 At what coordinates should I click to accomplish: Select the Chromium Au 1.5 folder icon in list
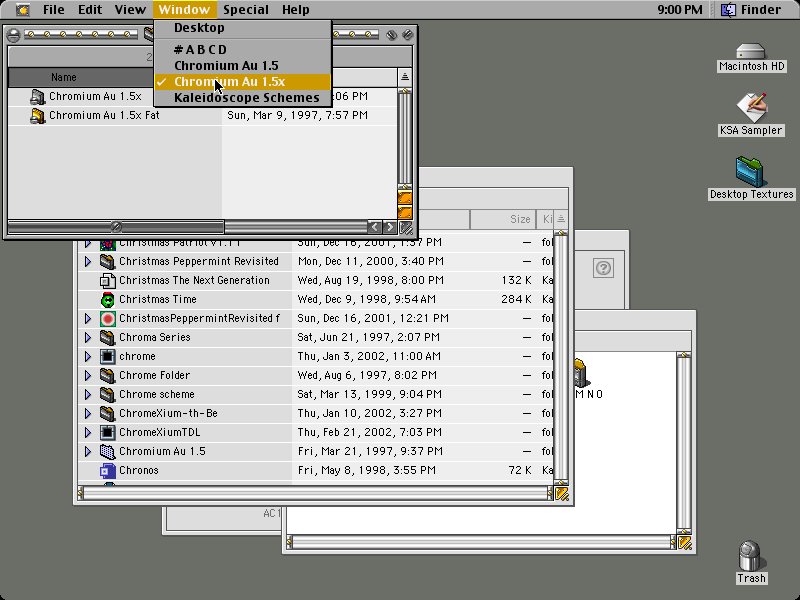coord(107,452)
